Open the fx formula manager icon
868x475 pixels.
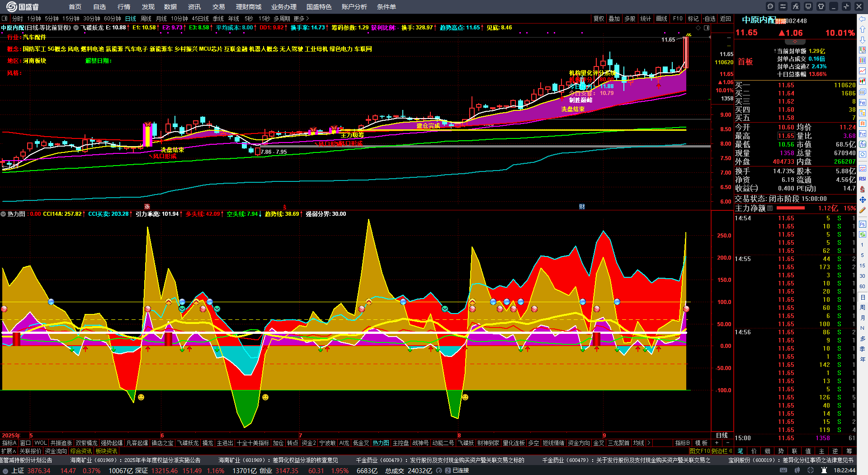pyautogui.click(x=796, y=6)
